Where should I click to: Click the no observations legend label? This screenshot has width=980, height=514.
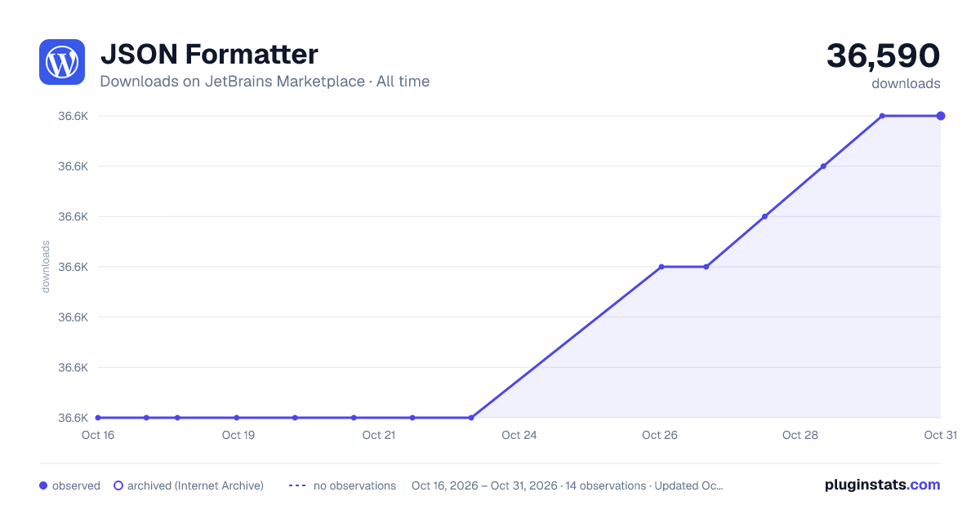pyautogui.click(x=354, y=485)
